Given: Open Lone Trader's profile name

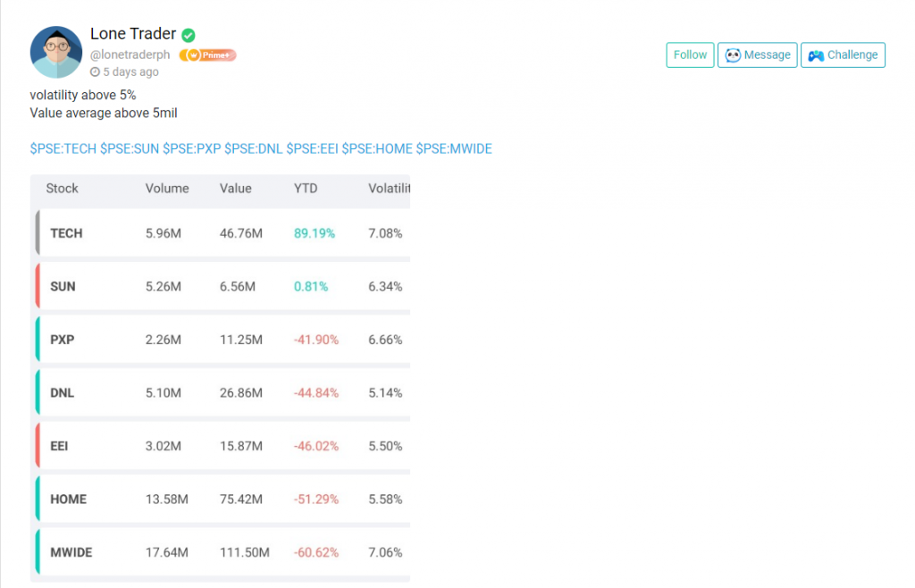Looking at the screenshot, I should coord(132,34).
